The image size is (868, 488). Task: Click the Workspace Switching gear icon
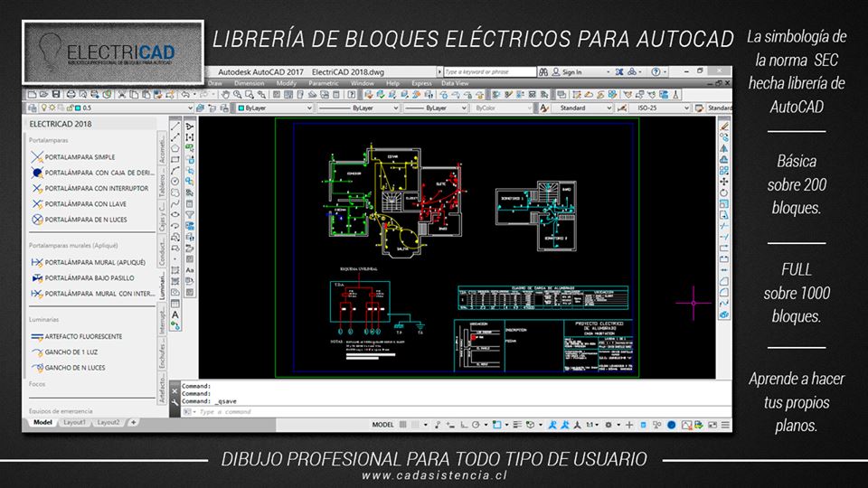608,425
